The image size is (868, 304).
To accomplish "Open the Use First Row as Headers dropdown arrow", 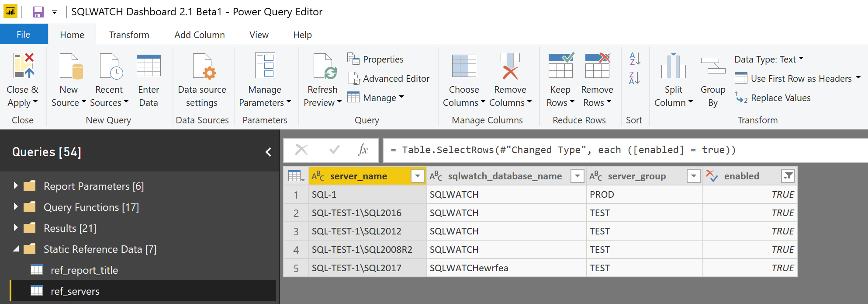I will [858, 78].
